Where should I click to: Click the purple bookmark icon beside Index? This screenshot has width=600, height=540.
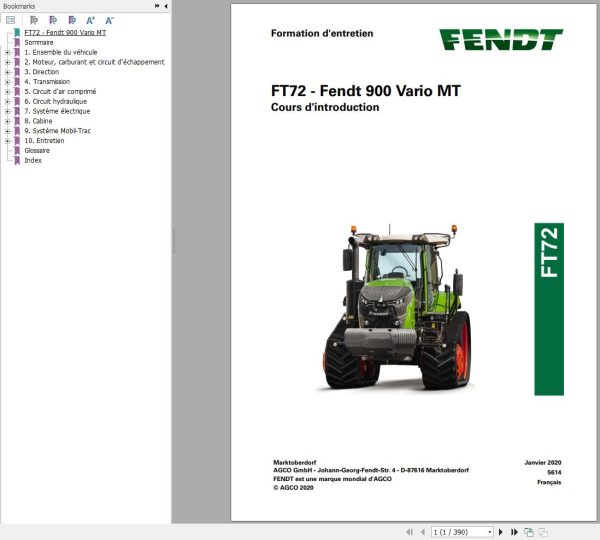point(17,160)
